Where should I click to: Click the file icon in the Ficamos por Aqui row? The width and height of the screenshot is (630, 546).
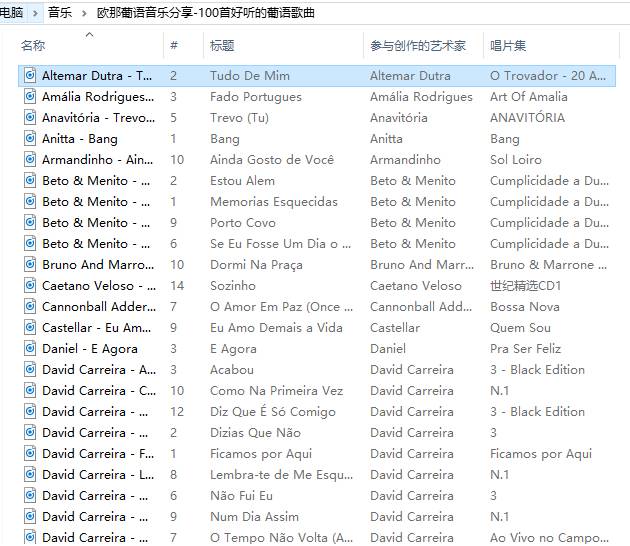[x=30, y=453]
